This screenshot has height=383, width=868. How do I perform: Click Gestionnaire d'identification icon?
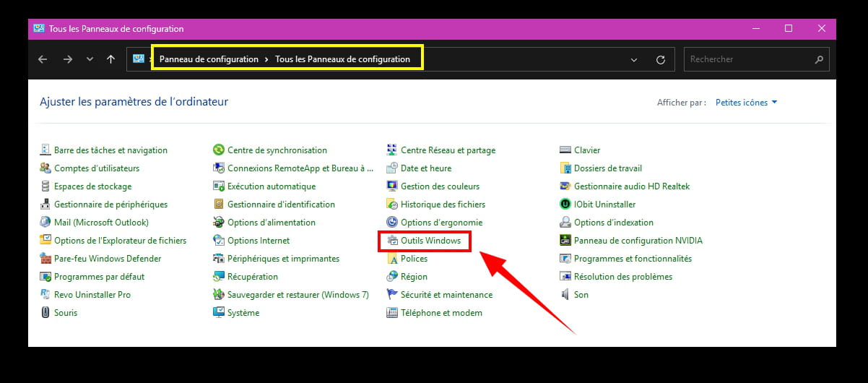[219, 205]
